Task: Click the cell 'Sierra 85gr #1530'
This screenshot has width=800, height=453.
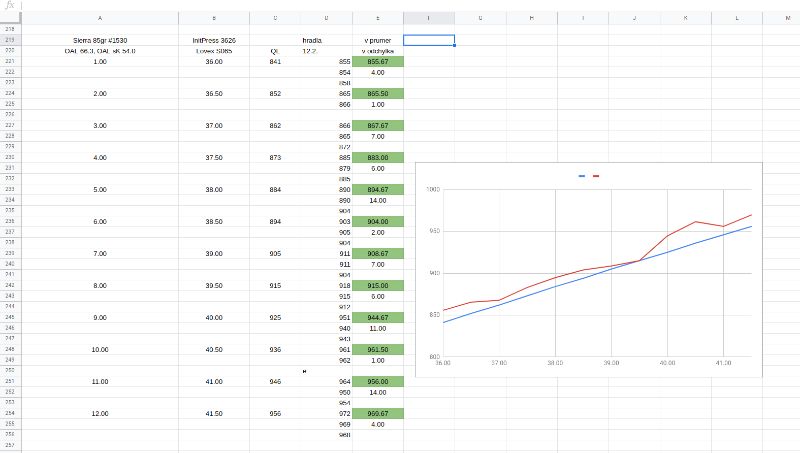Action: (99, 40)
